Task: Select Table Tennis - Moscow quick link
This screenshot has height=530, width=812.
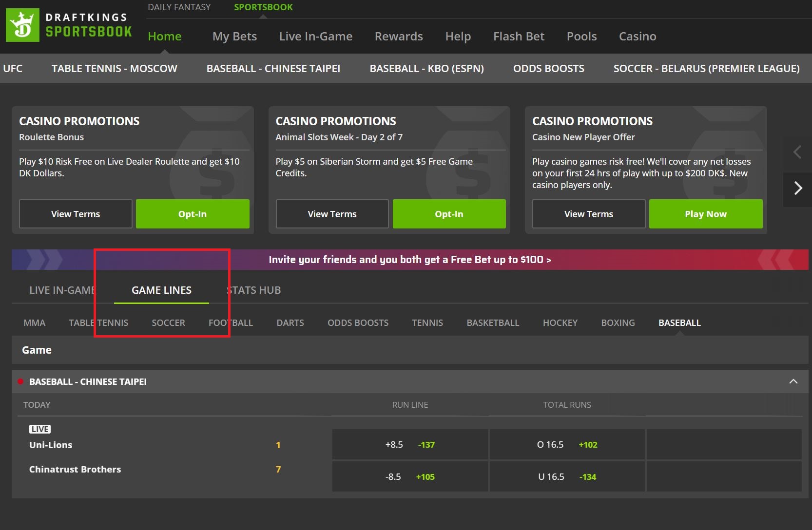Action: (x=115, y=69)
